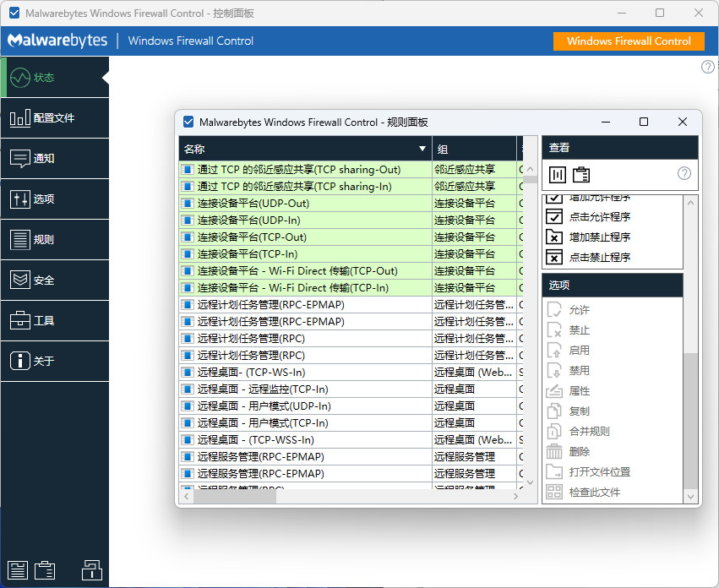Screen dimensions: 719x588
Task: Click the Malwarebytes logo in header
Action: point(57,41)
